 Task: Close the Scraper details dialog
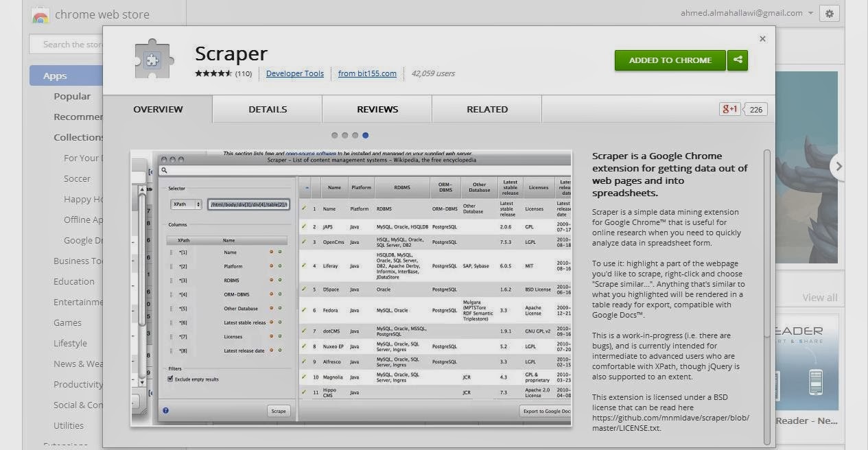click(x=762, y=39)
